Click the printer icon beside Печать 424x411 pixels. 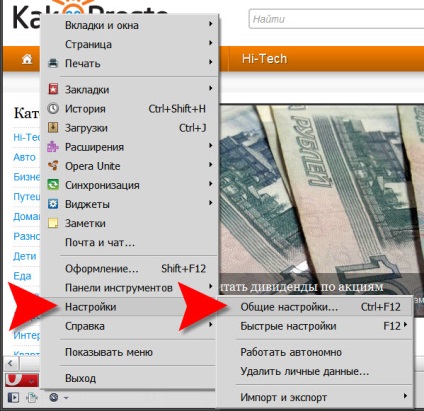pos(53,63)
